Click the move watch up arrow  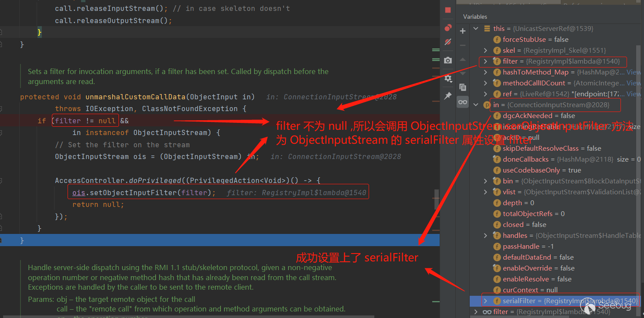(463, 59)
